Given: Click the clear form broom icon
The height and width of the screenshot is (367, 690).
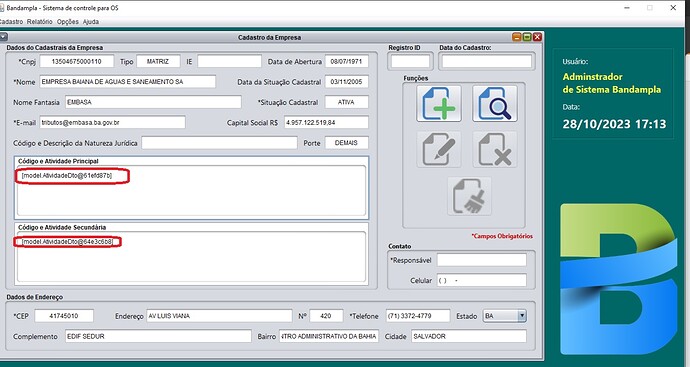Looking at the screenshot, I should pyautogui.click(x=469, y=196).
